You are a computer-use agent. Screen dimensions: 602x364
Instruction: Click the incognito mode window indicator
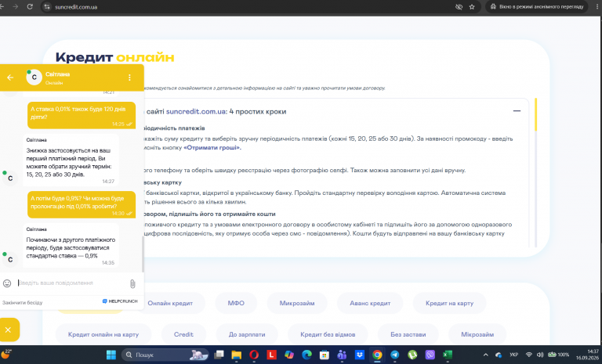(x=537, y=7)
